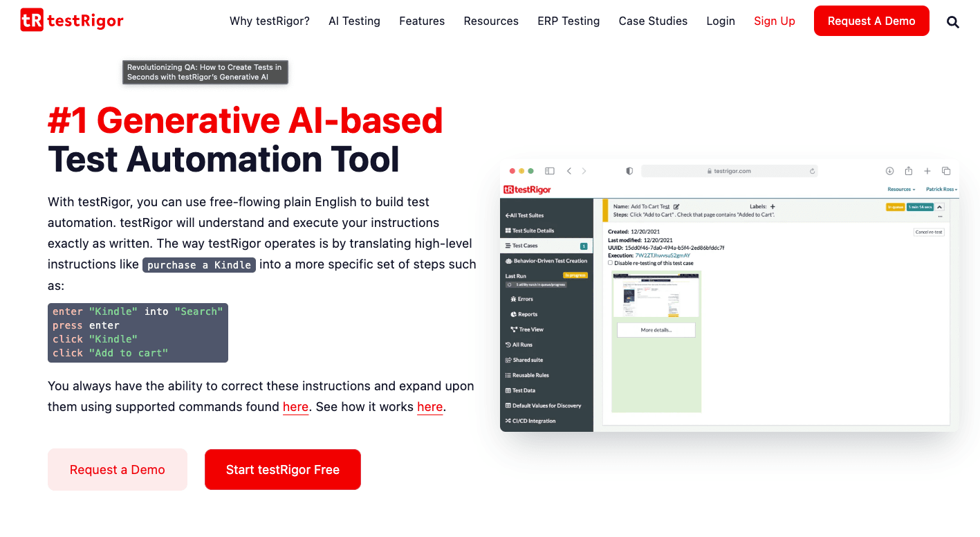Open the Case Studies menu item
The height and width of the screenshot is (537, 980).
click(653, 21)
